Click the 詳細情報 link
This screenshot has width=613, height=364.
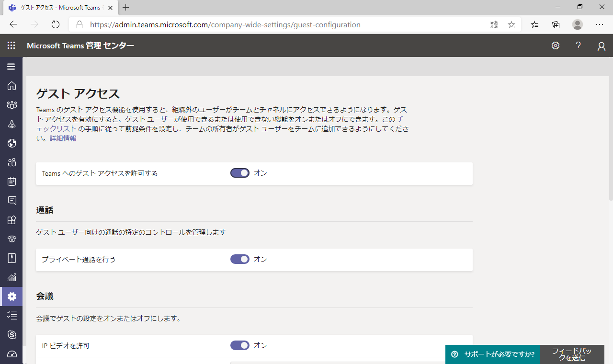(63, 138)
